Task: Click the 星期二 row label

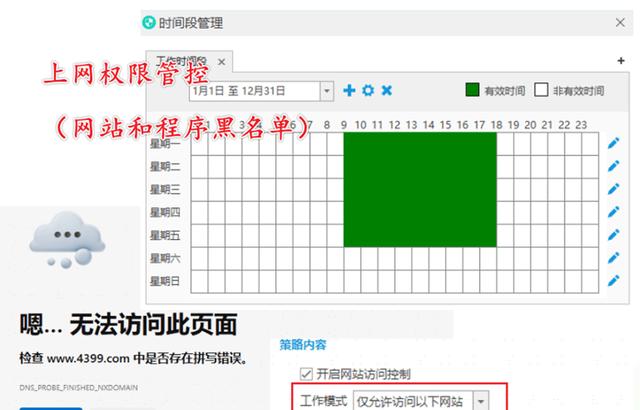Action: [165, 166]
